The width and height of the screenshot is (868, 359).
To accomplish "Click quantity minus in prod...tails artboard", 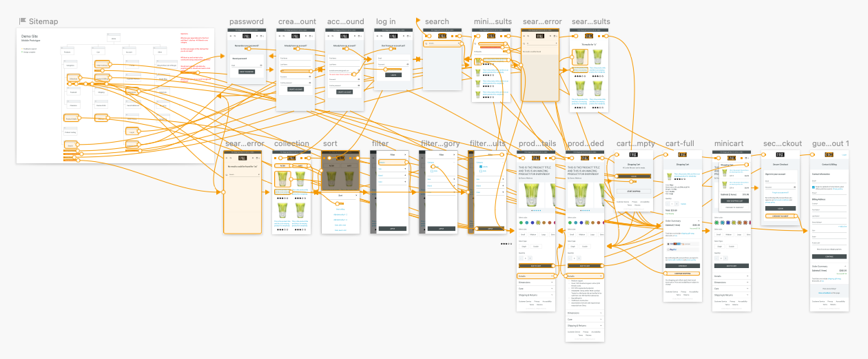I will point(521,258).
